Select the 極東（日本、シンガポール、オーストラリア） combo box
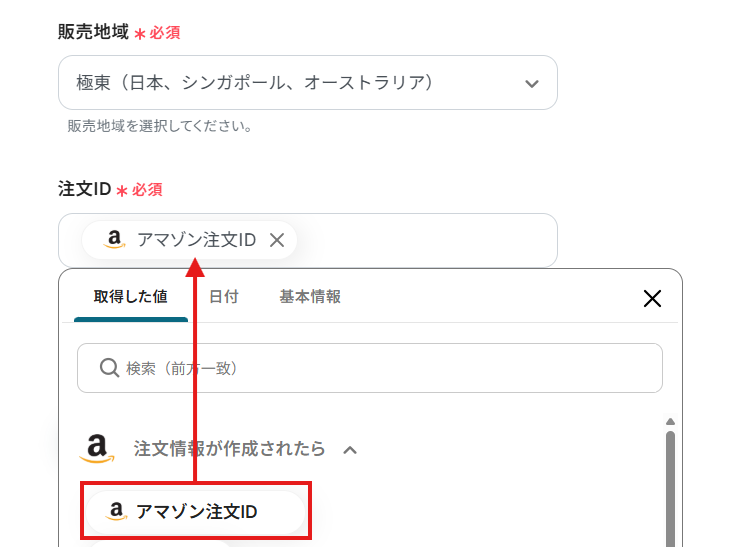Viewport: 729px width, 547px height. [x=290, y=83]
